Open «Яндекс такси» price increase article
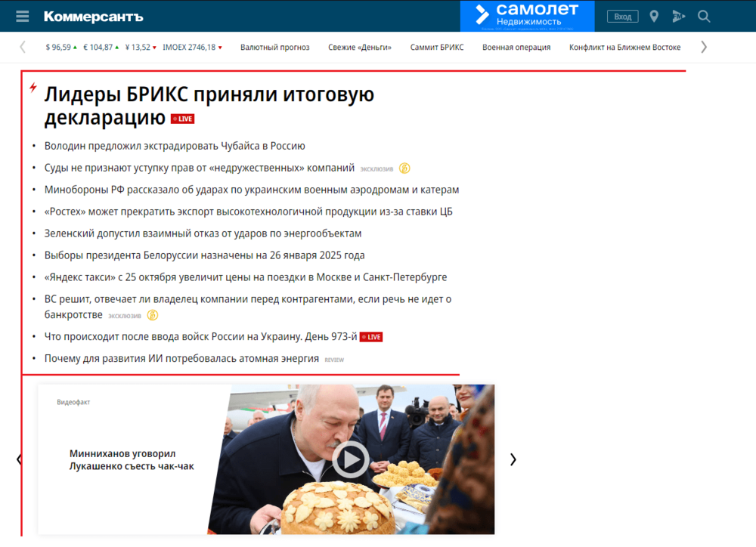 (x=246, y=277)
